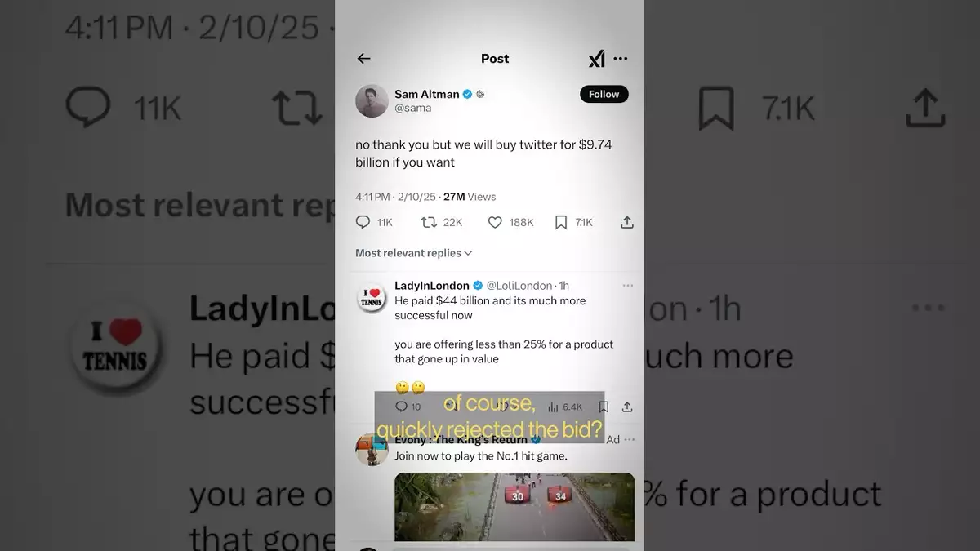Open Sam Altman's profile picture

click(x=372, y=100)
